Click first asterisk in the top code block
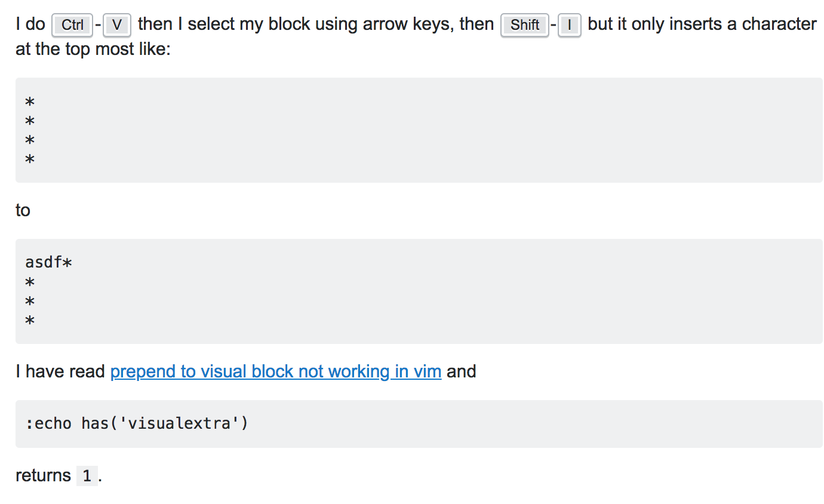This screenshot has height=504, width=824. coord(30,102)
